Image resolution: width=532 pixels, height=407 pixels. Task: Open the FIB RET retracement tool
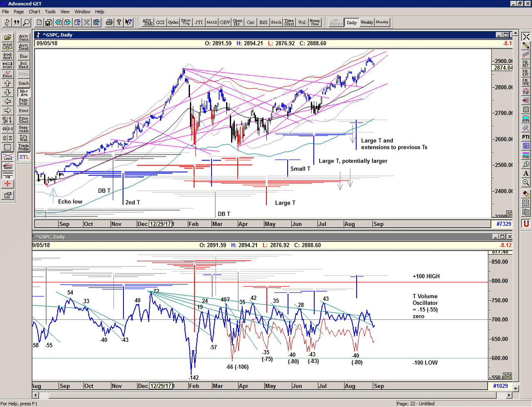[526, 64]
